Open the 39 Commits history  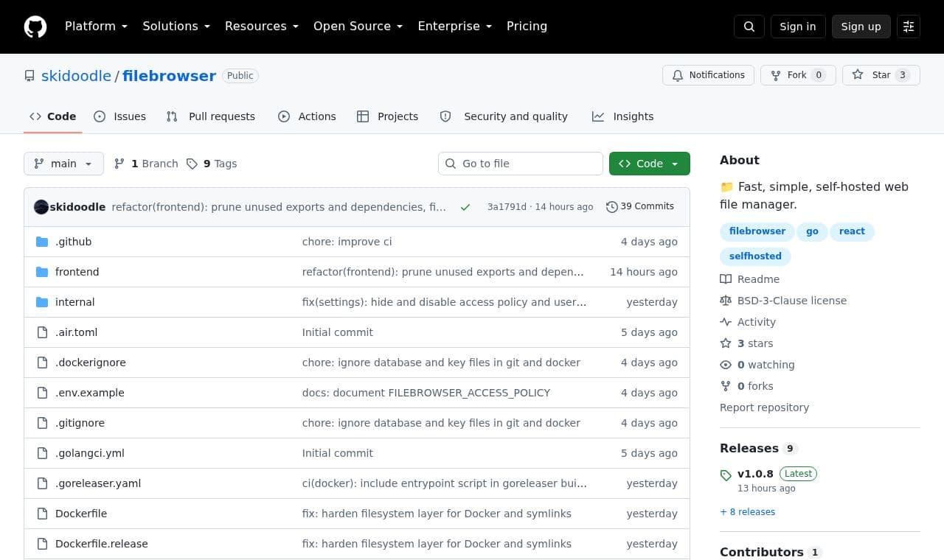coord(640,206)
